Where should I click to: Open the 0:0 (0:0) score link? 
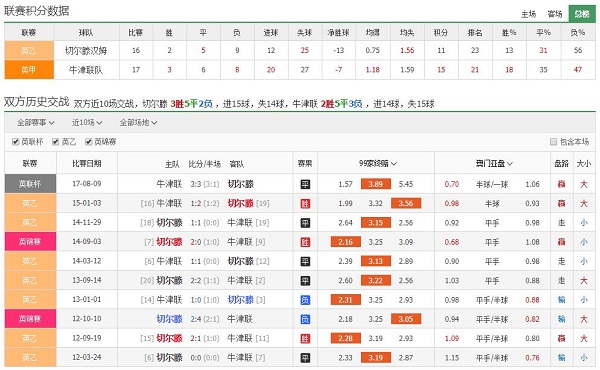coord(205,357)
